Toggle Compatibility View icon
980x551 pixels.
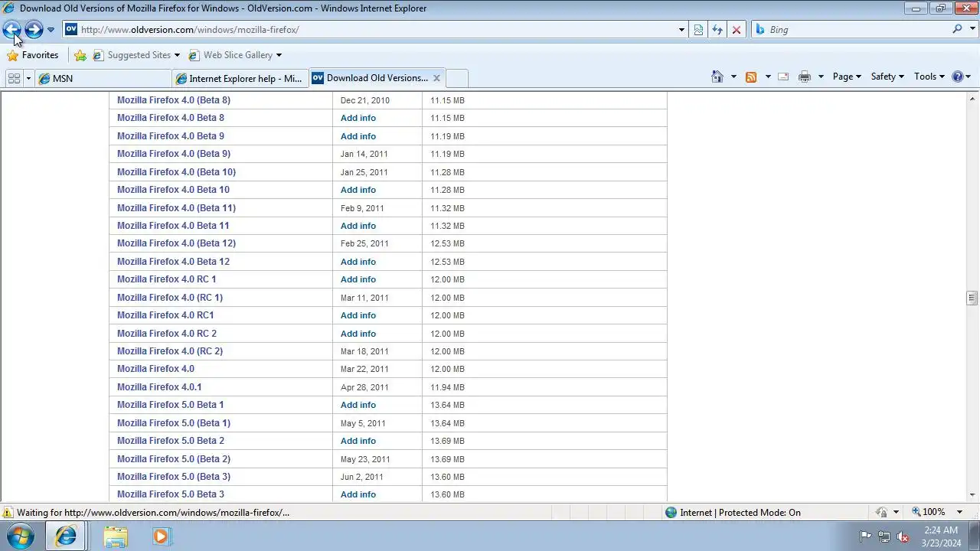[698, 30]
